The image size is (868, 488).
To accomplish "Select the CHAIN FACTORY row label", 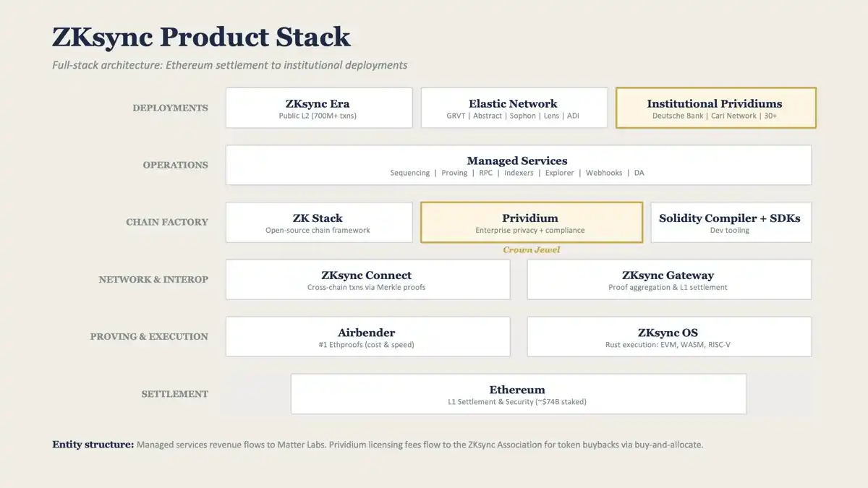I will [x=167, y=222].
